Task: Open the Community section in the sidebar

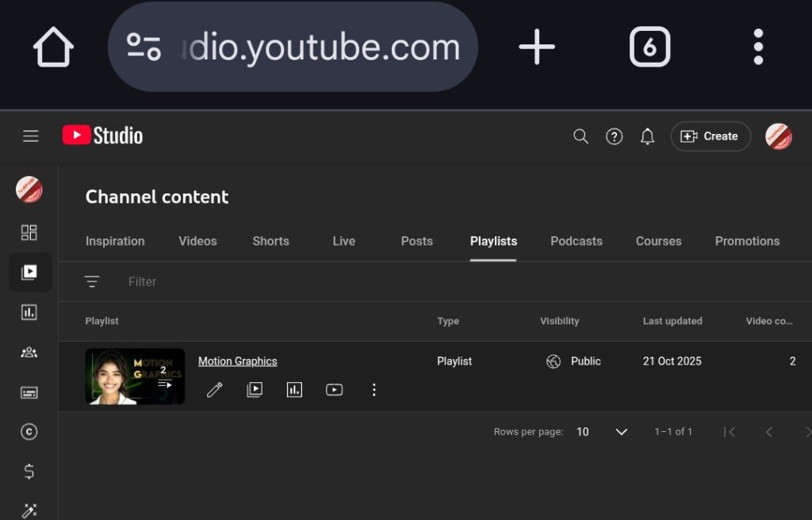Action: point(30,352)
